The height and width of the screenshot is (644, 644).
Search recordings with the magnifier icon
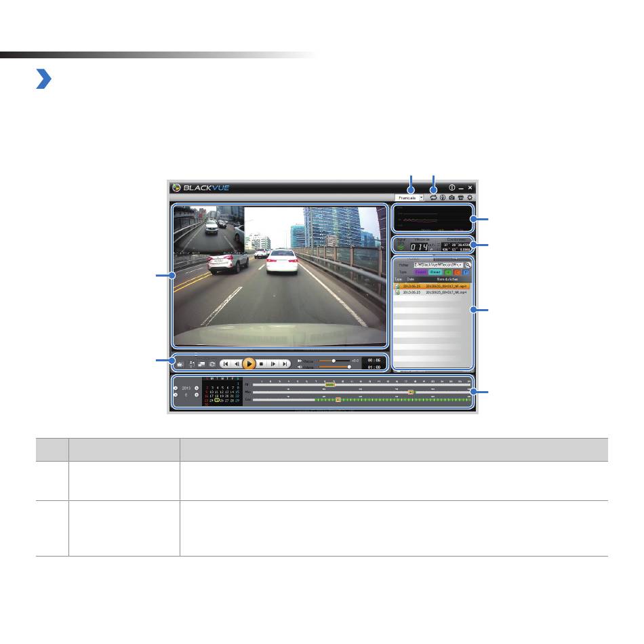click(x=468, y=264)
